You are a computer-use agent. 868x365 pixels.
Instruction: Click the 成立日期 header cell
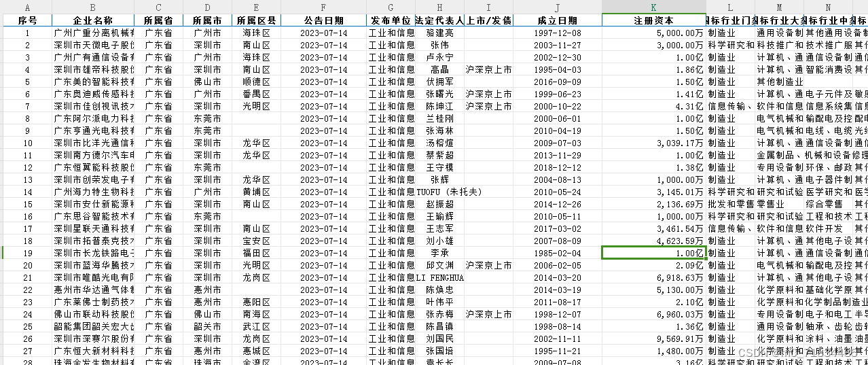coord(557,20)
